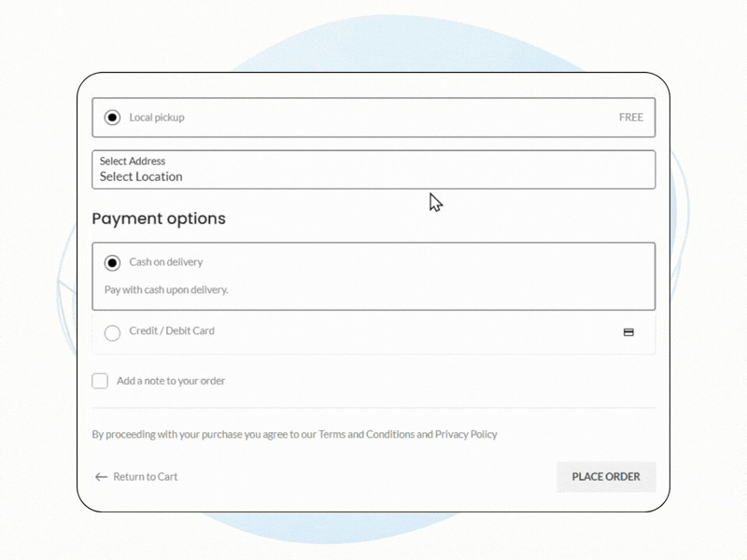Go back via Return to Cart link
The width and height of the screenshot is (747, 560).
point(145,477)
